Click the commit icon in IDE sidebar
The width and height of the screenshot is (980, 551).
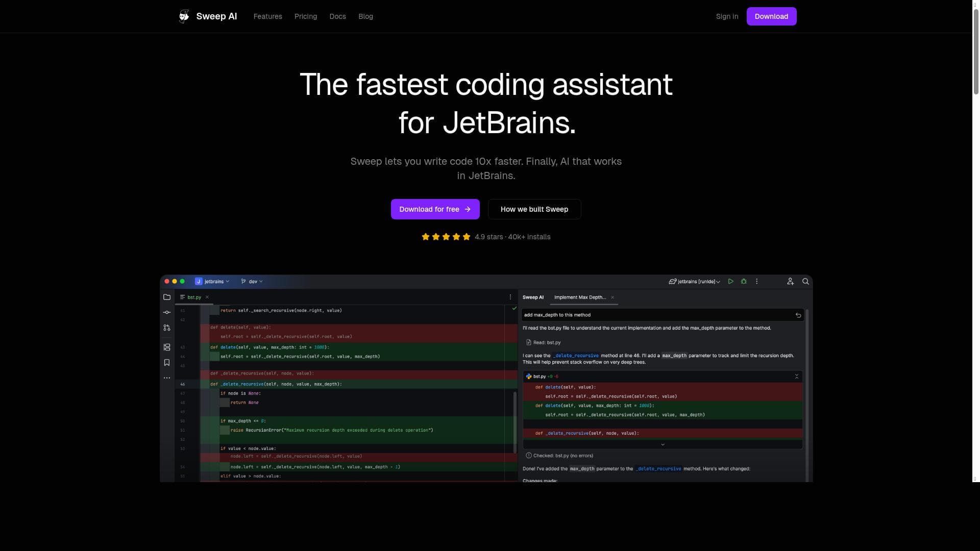click(x=167, y=312)
